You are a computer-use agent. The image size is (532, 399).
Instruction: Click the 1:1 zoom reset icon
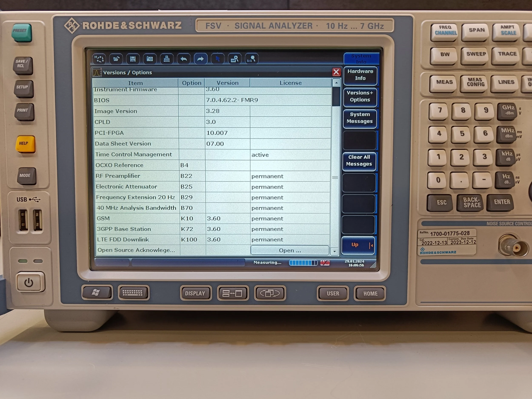point(251,59)
